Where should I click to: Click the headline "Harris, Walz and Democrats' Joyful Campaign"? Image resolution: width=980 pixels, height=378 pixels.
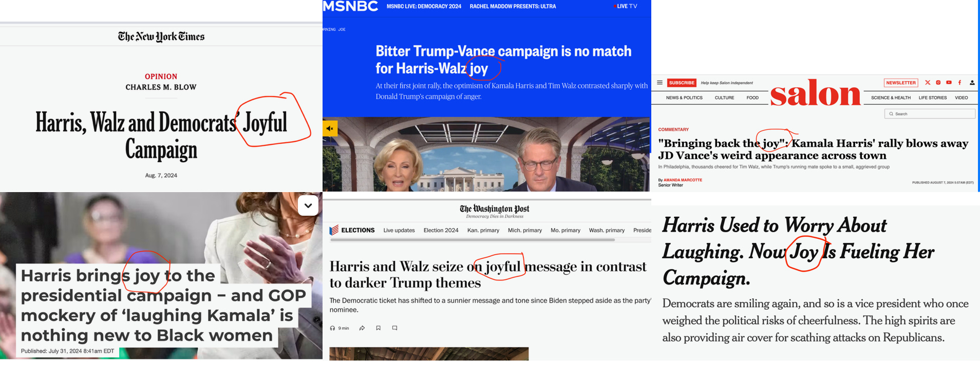(161, 136)
